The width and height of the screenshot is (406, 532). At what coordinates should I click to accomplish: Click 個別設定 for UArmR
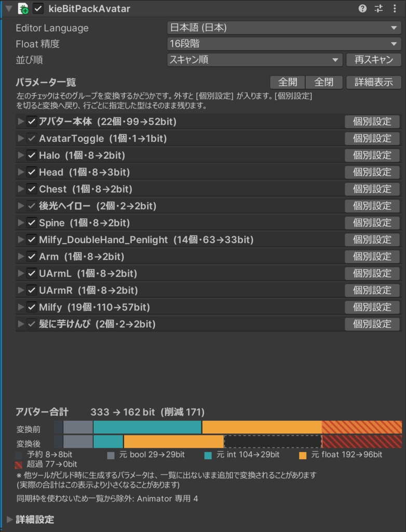pos(372,290)
